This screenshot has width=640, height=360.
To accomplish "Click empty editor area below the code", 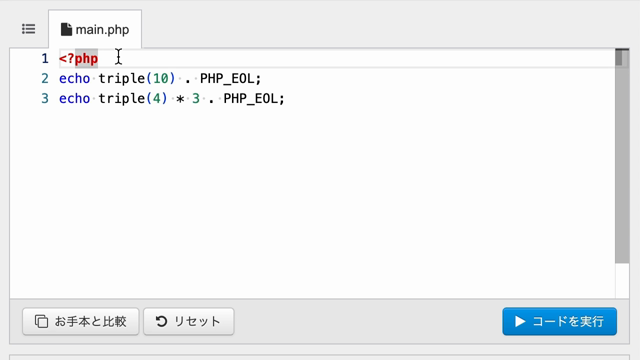I will point(312,200).
